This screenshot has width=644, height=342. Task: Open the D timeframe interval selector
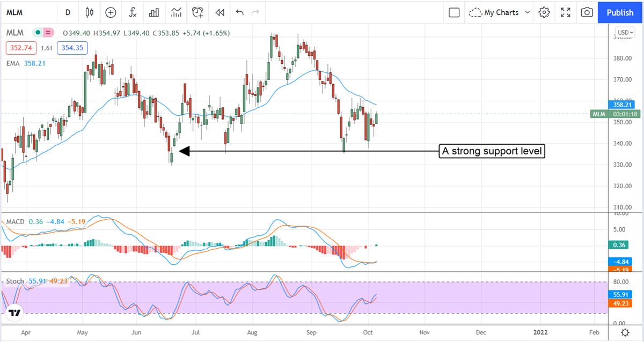[68, 12]
